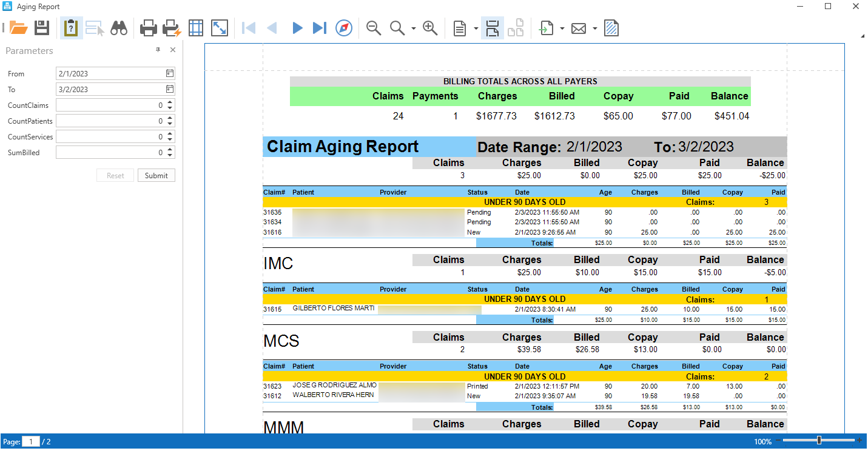Click the Scale diagonal arrows icon

tap(219, 28)
